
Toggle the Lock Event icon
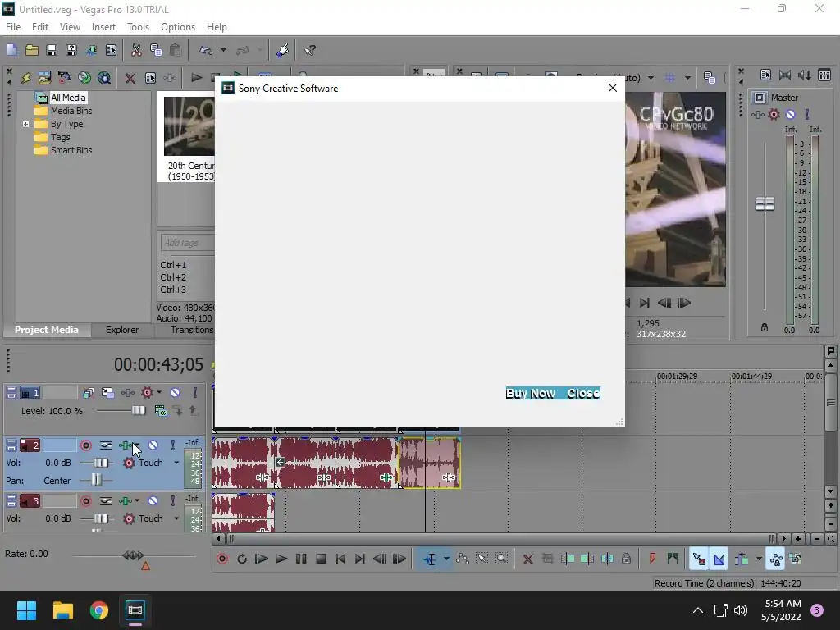626,559
